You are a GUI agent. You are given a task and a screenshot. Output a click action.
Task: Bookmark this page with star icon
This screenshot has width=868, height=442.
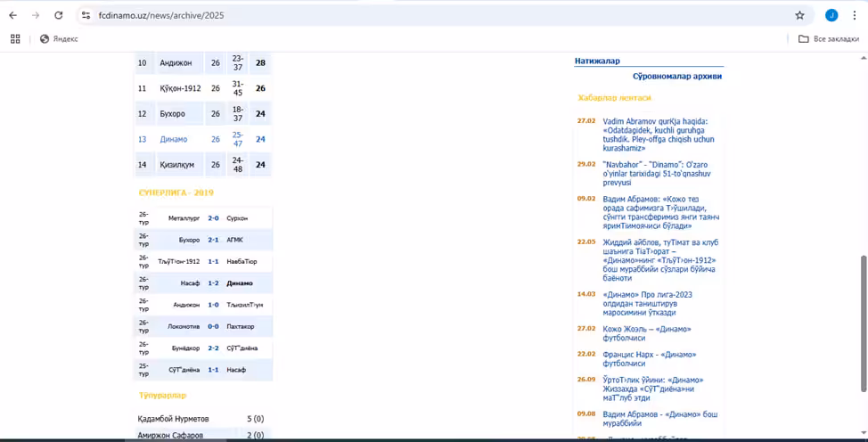coord(799,15)
